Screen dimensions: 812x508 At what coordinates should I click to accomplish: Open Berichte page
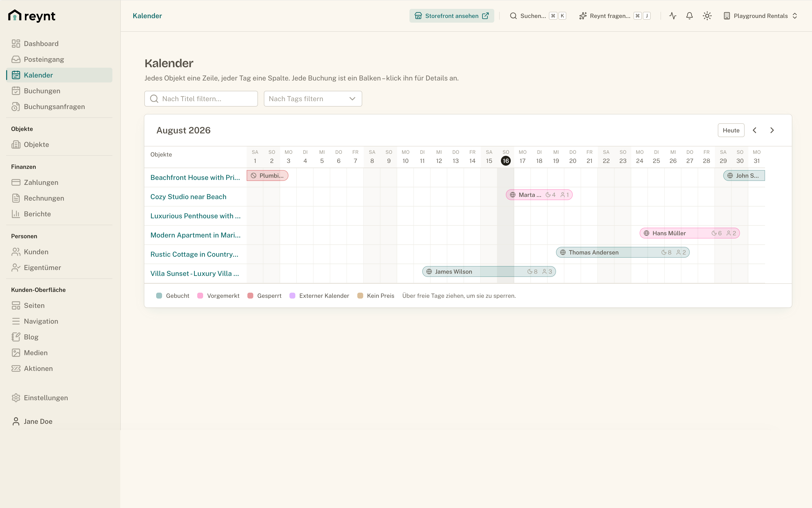click(59, 214)
